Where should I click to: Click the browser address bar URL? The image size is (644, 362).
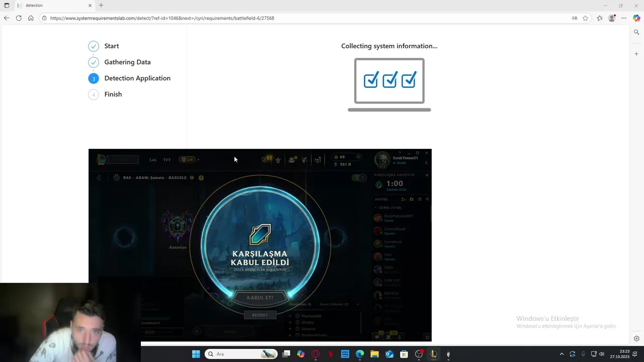(x=162, y=18)
